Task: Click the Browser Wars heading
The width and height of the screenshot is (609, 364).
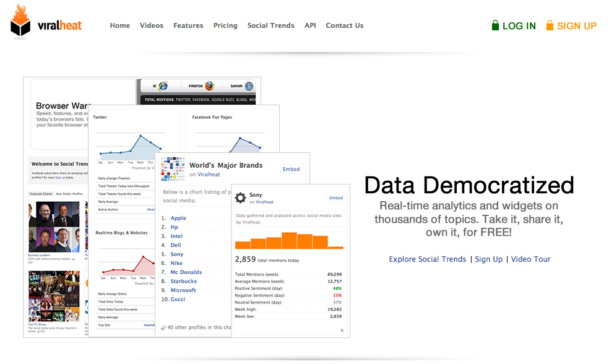Action: (x=63, y=106)
